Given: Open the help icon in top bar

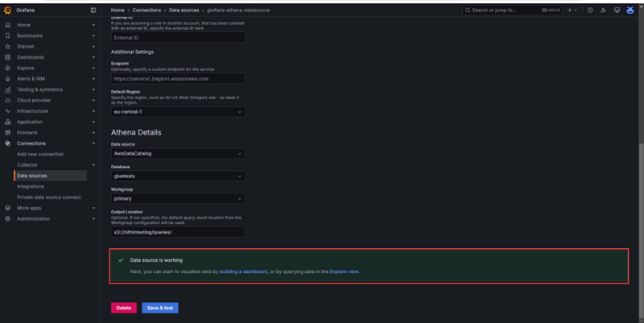Looking at the screenshot, I should point(590,10).
